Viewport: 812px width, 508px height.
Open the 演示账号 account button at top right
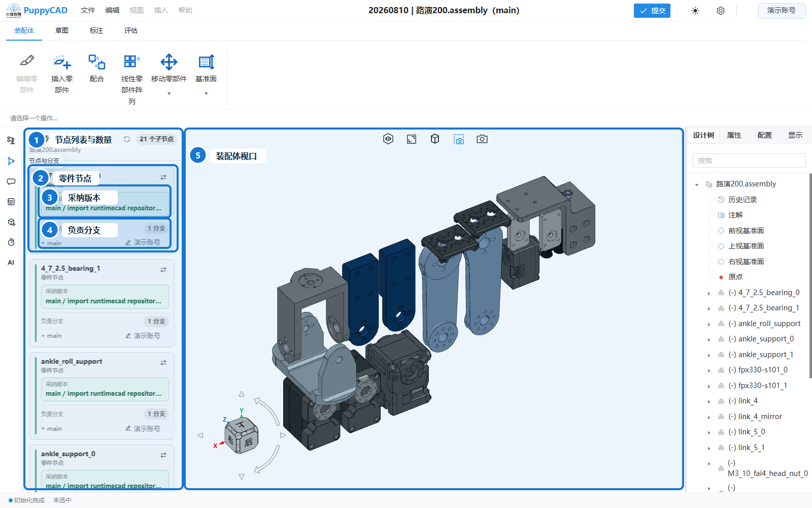click(x=782, y=11)
